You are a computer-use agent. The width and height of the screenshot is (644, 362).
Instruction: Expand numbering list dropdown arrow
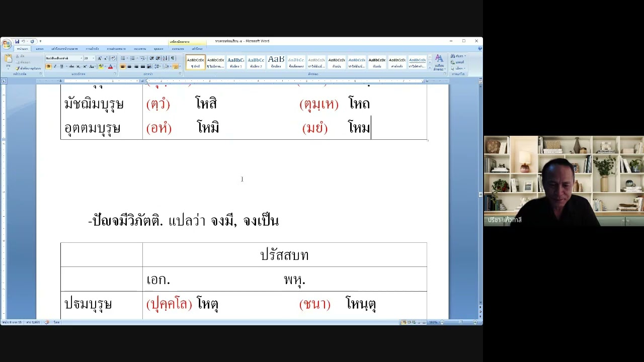click(x=137, y=58)
